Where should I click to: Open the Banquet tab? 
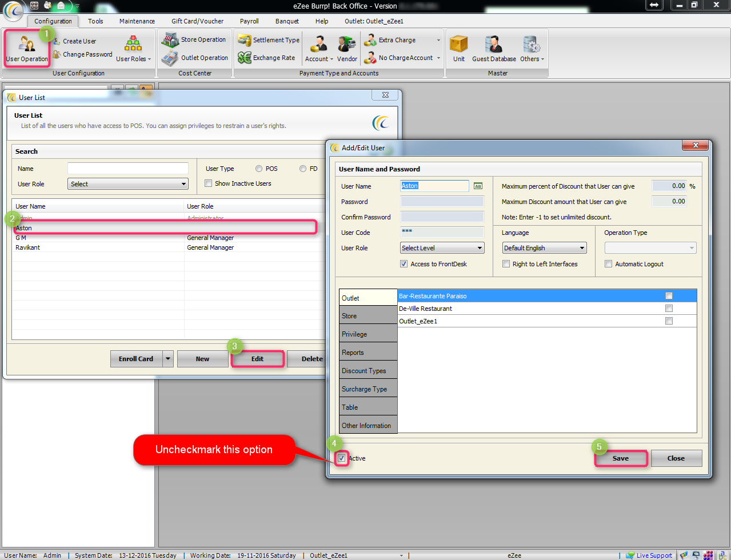pos(287,21)
